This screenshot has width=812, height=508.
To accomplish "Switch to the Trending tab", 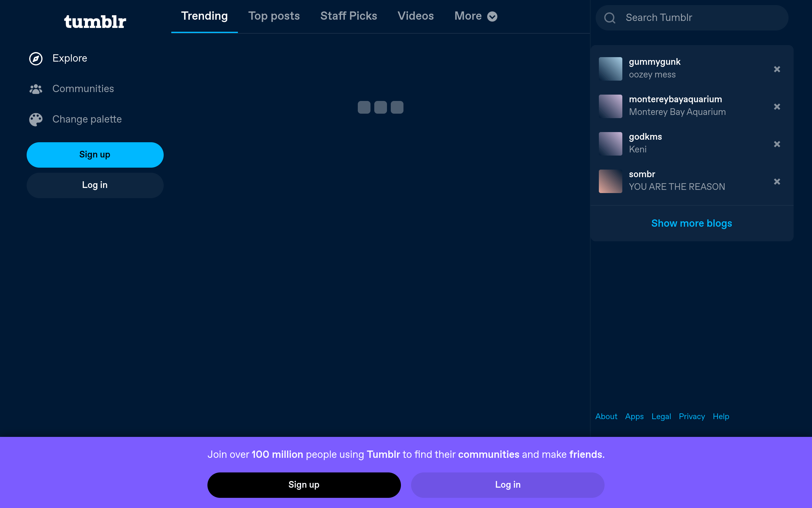I will tap(204, 16).
